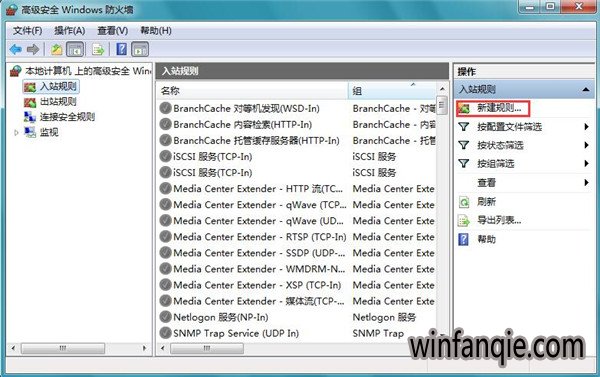Screen dimensions: 600x377
Task: Click the left tree pane scroll-right arrow
Action: [145, 348]
